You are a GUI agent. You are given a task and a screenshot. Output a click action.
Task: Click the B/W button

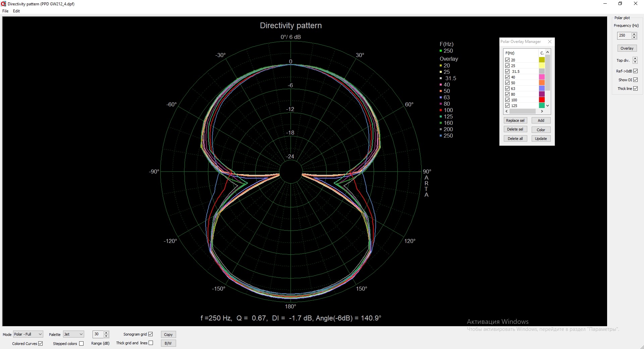coord(168,343)
